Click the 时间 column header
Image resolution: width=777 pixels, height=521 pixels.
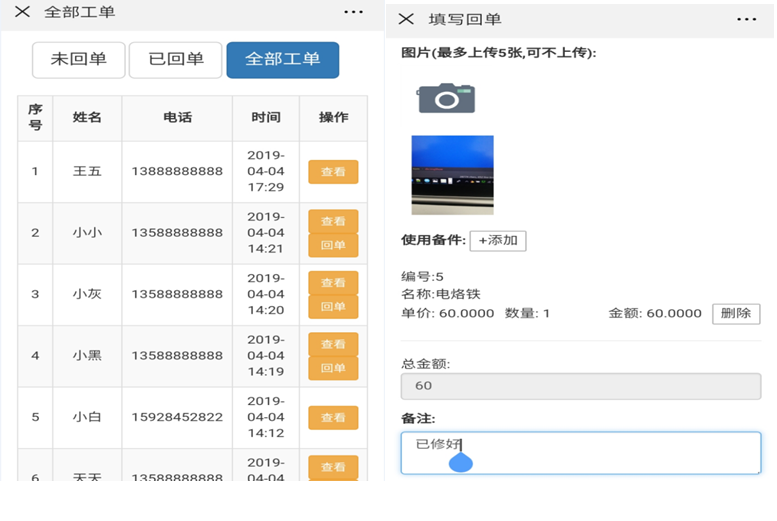266,118
